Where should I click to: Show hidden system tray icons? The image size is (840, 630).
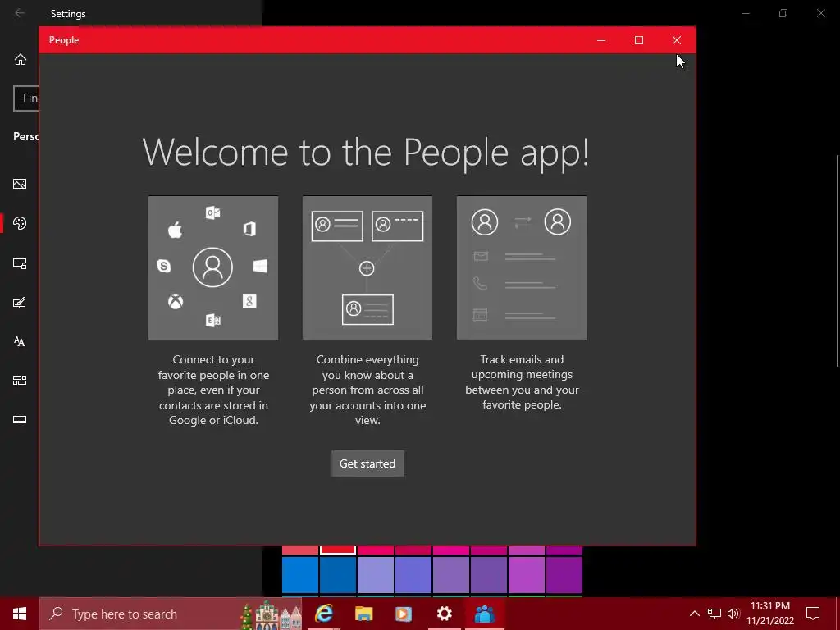click(694, 614)
